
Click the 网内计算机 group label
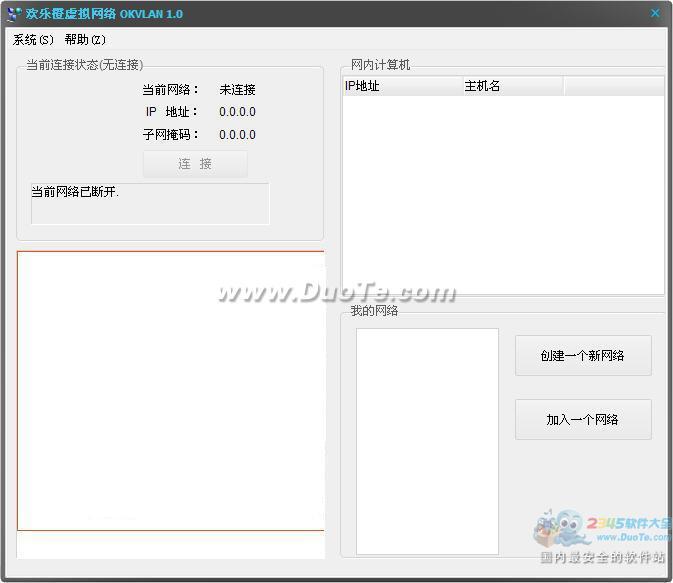tap(380, 65)
